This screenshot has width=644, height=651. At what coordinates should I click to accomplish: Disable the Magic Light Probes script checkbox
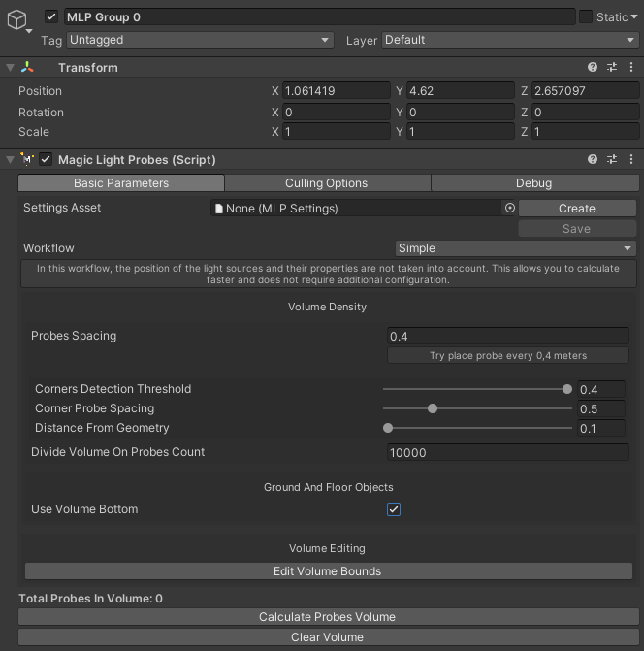coord(46,160)
